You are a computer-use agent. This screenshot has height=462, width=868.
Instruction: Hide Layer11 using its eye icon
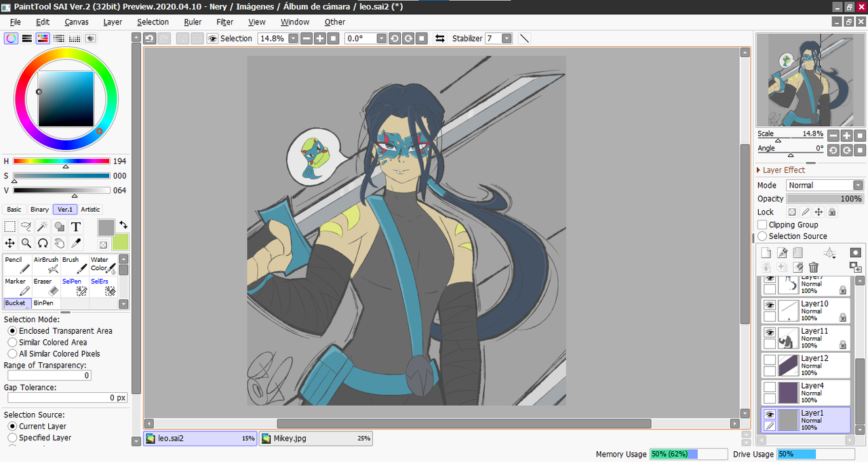pos(770,332)
